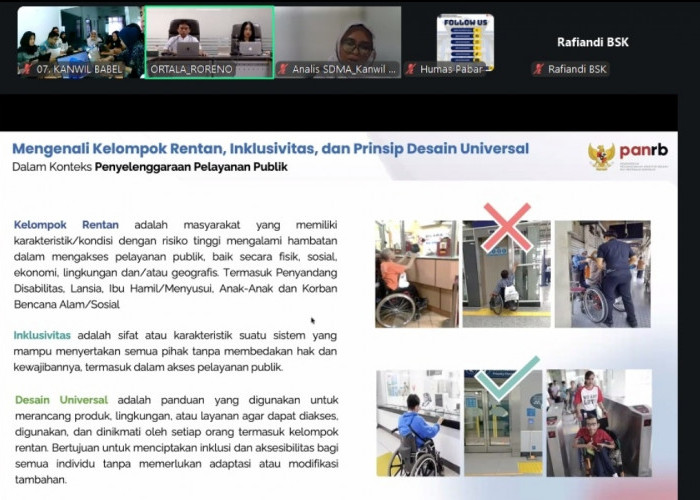Screen dimensions: 700x500
Task: Click photo of wheelchair passing ticket gate
Action: tap(599, 423)
